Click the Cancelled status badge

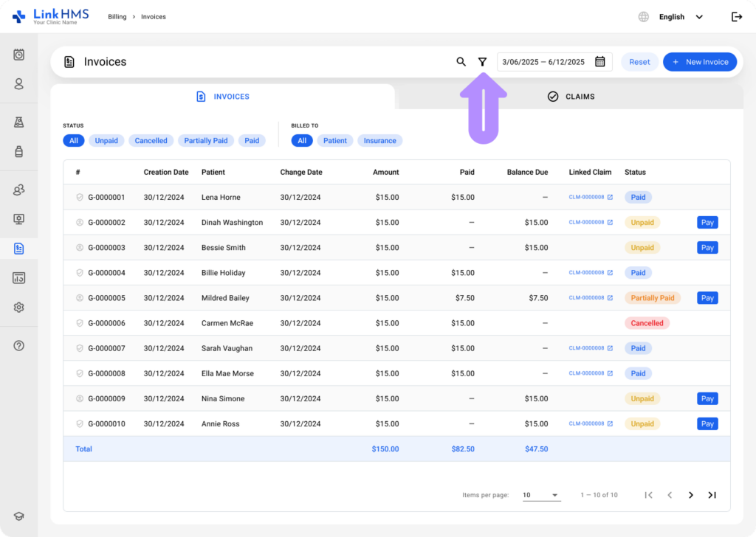point(647,323)
